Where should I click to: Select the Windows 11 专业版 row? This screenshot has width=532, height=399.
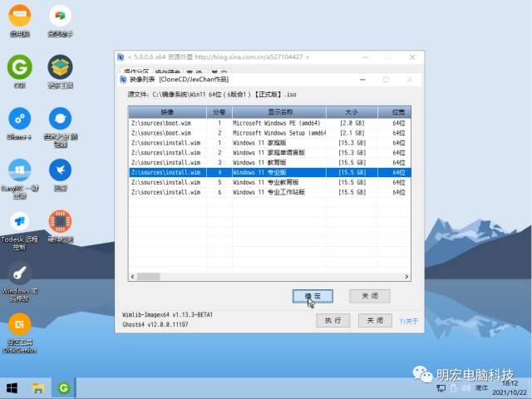tap(269, 172)
